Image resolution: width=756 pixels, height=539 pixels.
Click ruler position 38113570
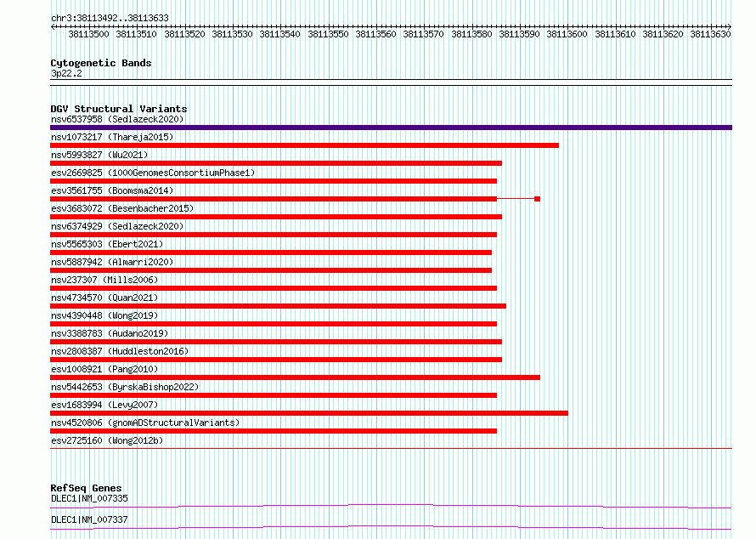pos(423,34)
